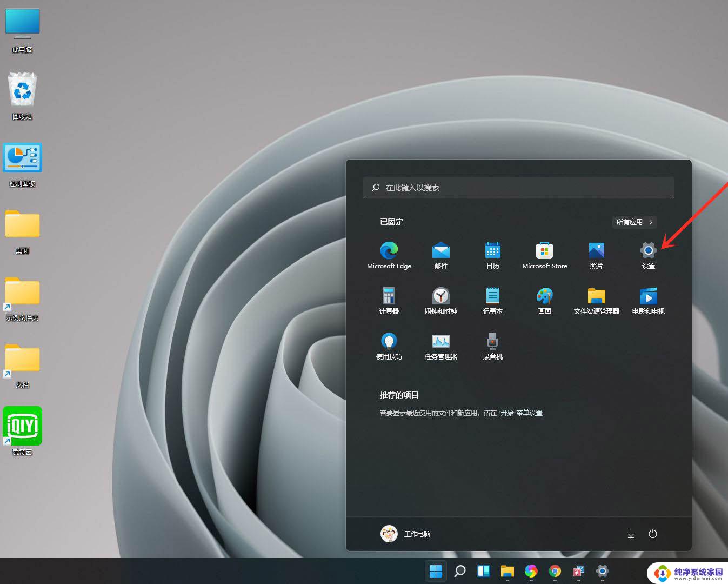Launch the 计算器 calculator app
The image size is (728, 584).
tap(389, 301)
